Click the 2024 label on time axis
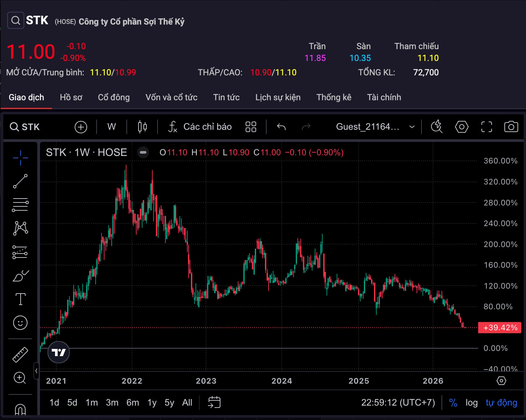The height and width of the screenshot is (420, 526). [282, 381]
